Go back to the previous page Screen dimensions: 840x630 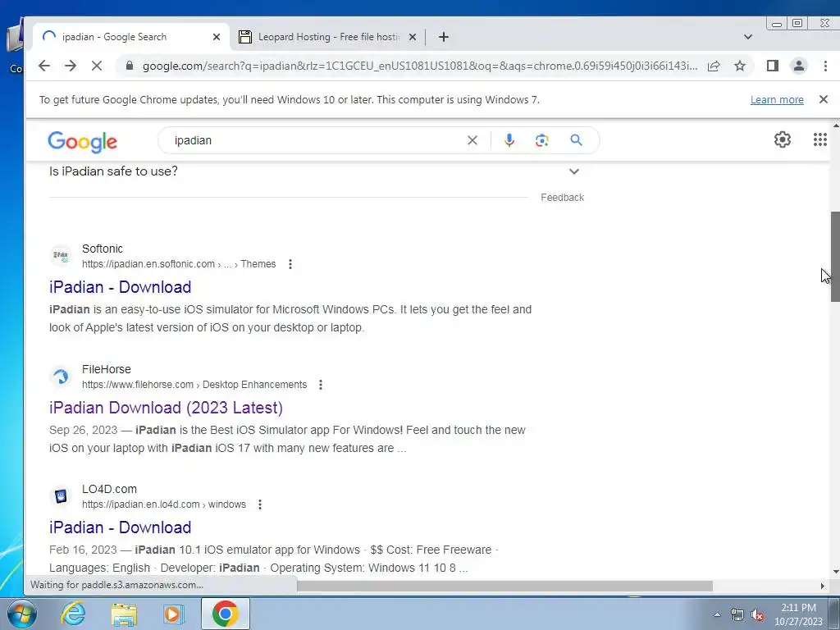click(44, 66)
